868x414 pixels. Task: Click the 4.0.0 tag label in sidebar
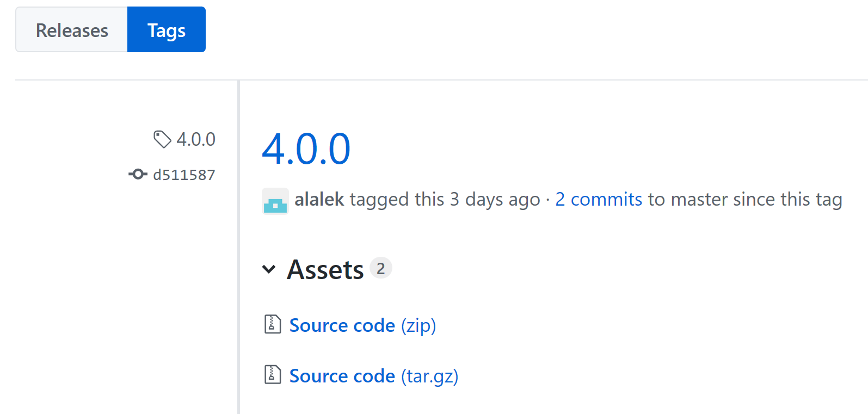(x=196, y=139)
